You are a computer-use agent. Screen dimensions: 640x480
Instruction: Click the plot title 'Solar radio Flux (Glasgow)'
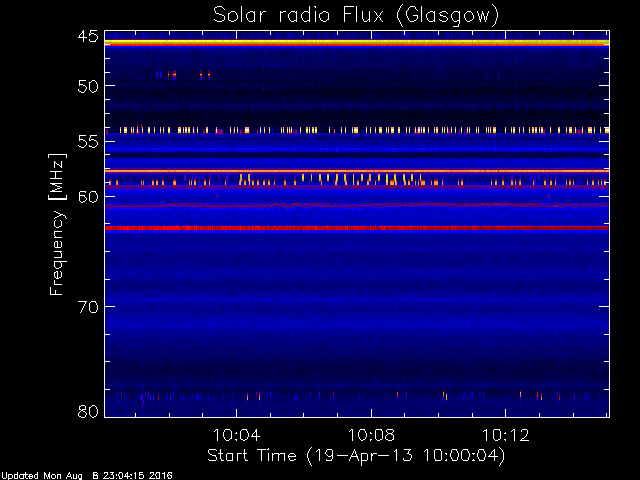click(x=356, y=16)
